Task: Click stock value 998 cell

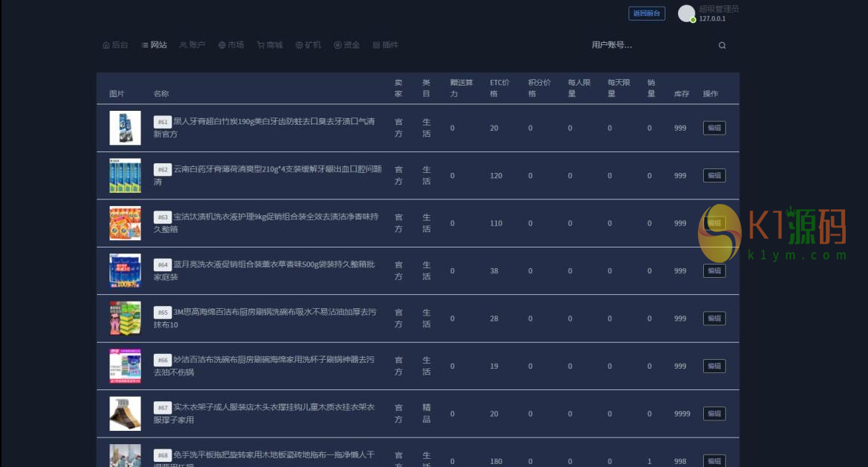Action: 680,461
